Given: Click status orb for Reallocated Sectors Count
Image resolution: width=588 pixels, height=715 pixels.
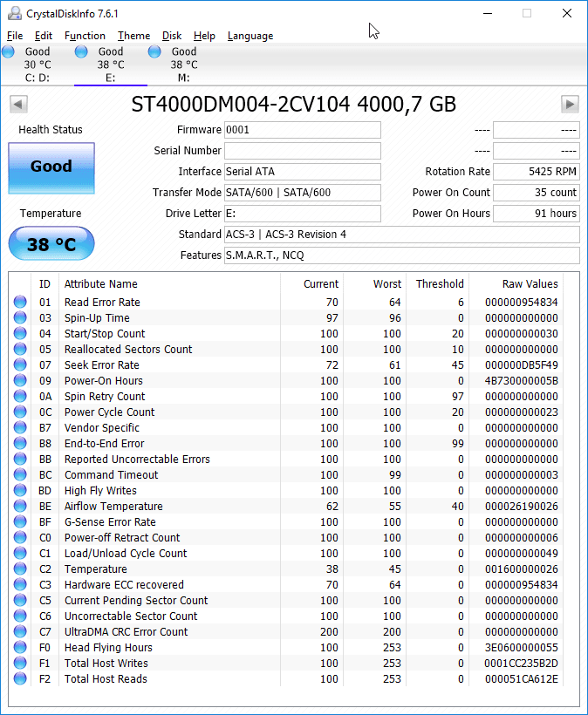Looking at the screenshot, I should 20,349.
